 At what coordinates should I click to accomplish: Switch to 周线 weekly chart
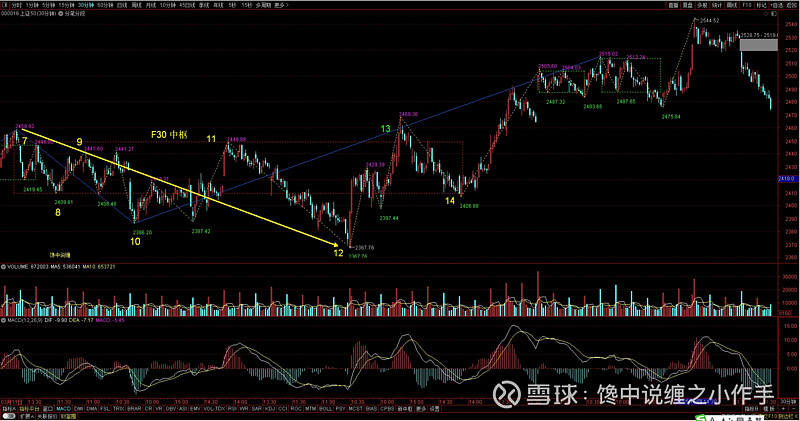click(x=137, y=5)
